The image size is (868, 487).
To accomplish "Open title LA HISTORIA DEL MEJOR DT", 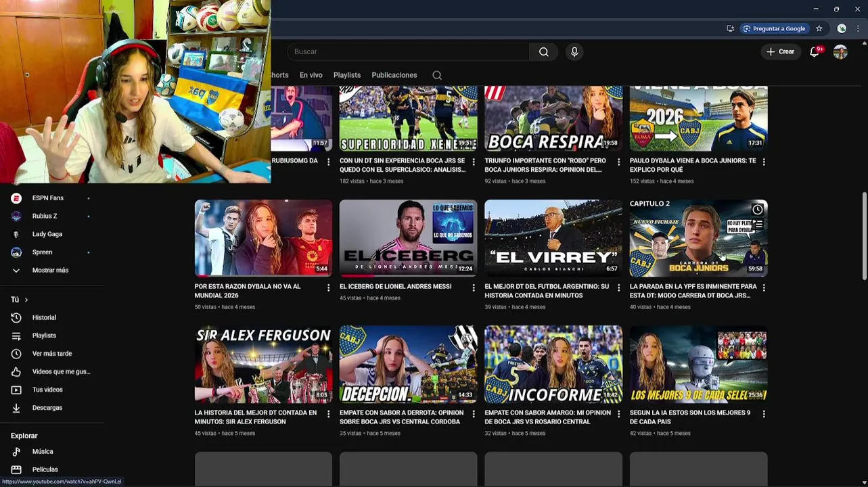I will (x=256, y=417).
